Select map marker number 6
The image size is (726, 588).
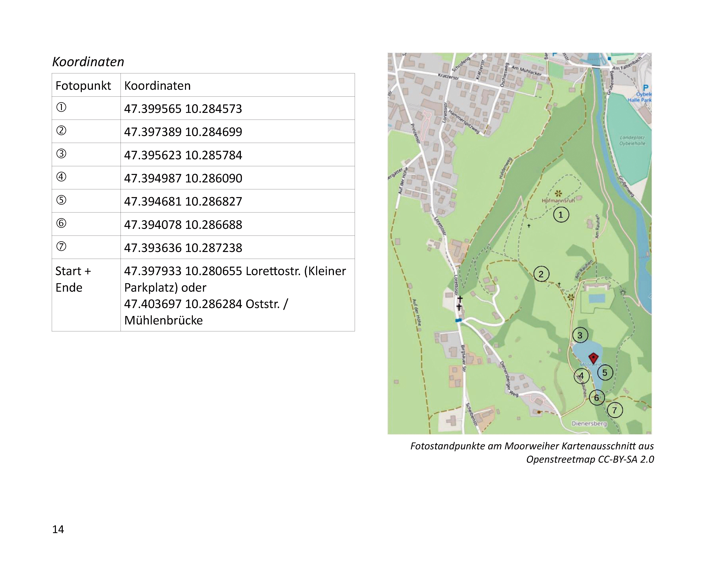click(x=597, y=397)
